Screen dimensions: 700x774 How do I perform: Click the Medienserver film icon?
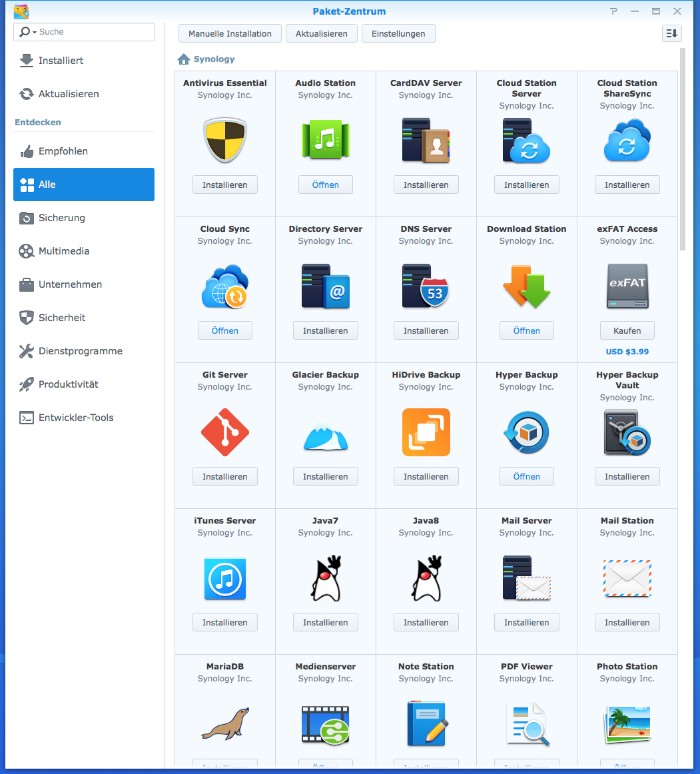point(325,725)
